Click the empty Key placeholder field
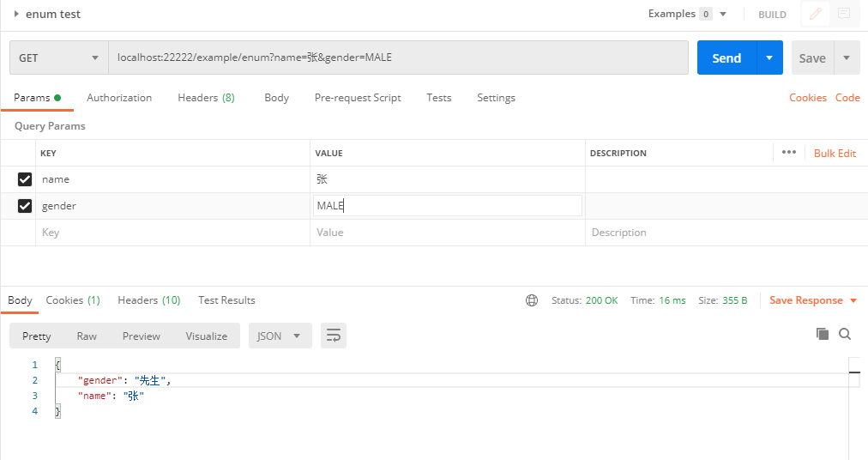This screenshot has height=460, width=868. coord(172,233)
